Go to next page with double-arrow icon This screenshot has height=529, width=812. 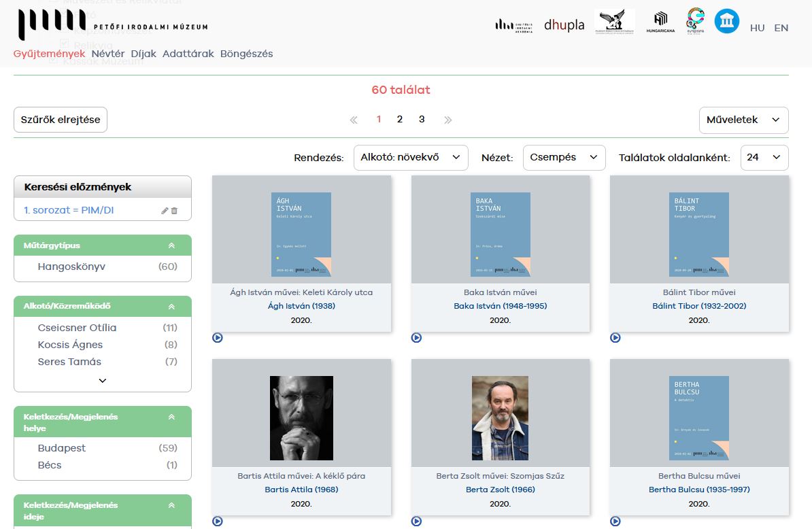click(447, 120)
